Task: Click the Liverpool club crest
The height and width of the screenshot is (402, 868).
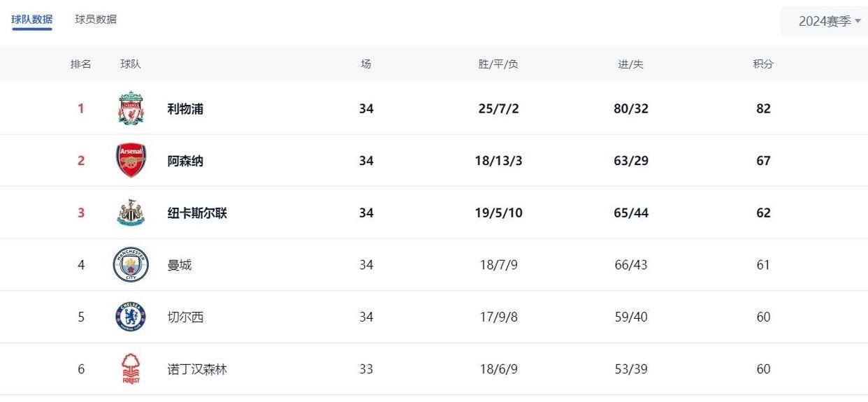Action: [x=131, y=108]
